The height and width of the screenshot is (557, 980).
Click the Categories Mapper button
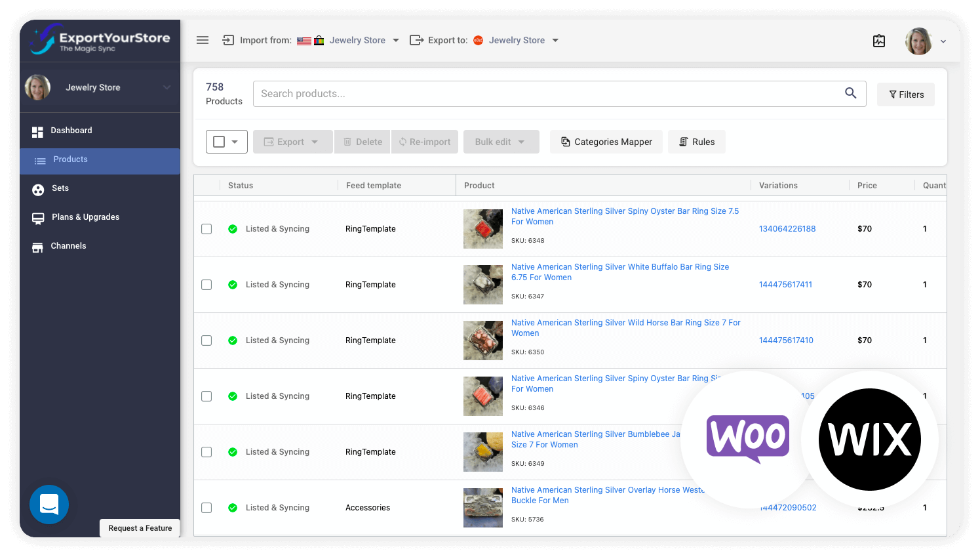(x=606, y=141)
